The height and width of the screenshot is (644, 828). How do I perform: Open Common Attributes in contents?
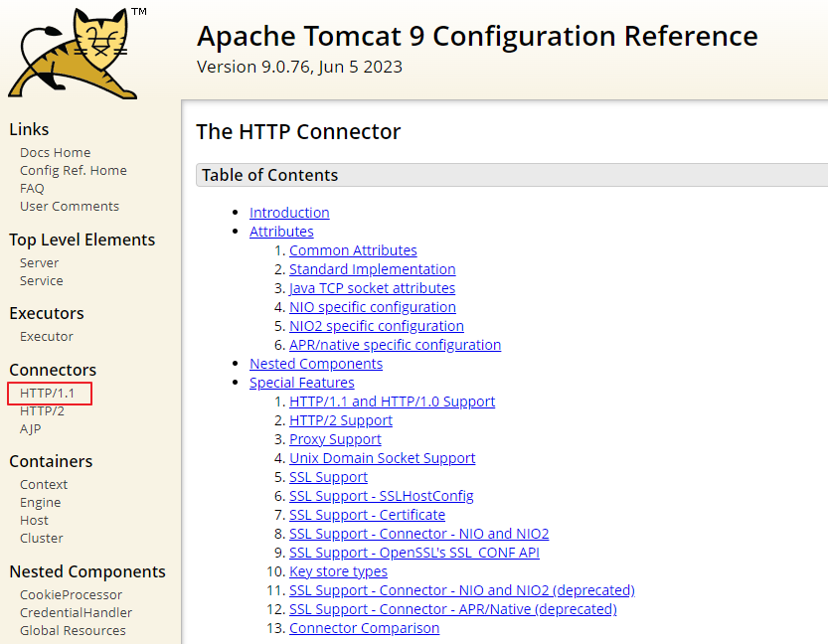[353, 250]
